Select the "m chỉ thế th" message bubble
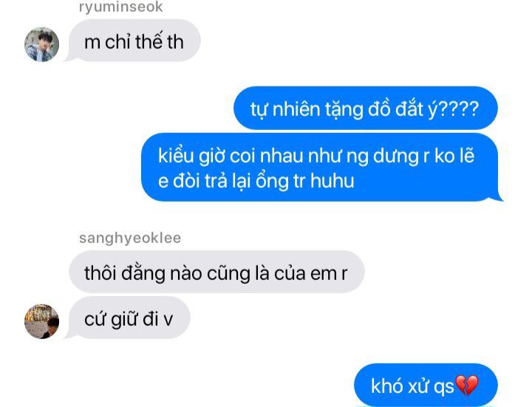Viewport: 532px width, 407px height. tap(134, 41)
